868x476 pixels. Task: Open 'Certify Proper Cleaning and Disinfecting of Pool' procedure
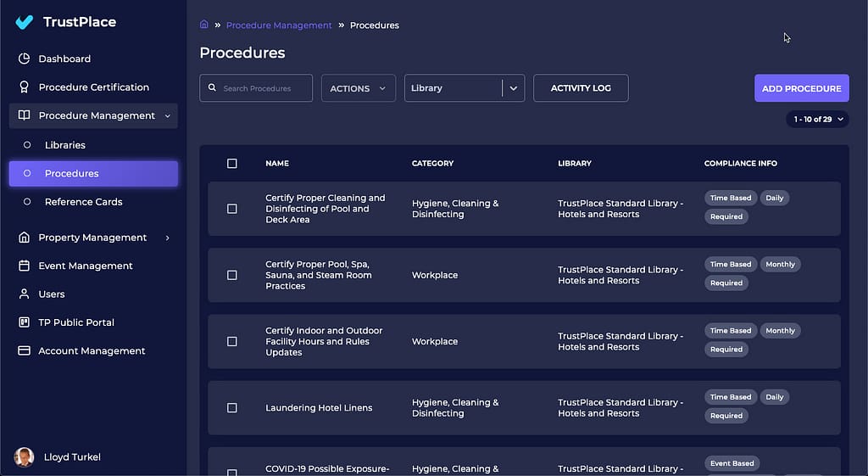pos(325,209)
